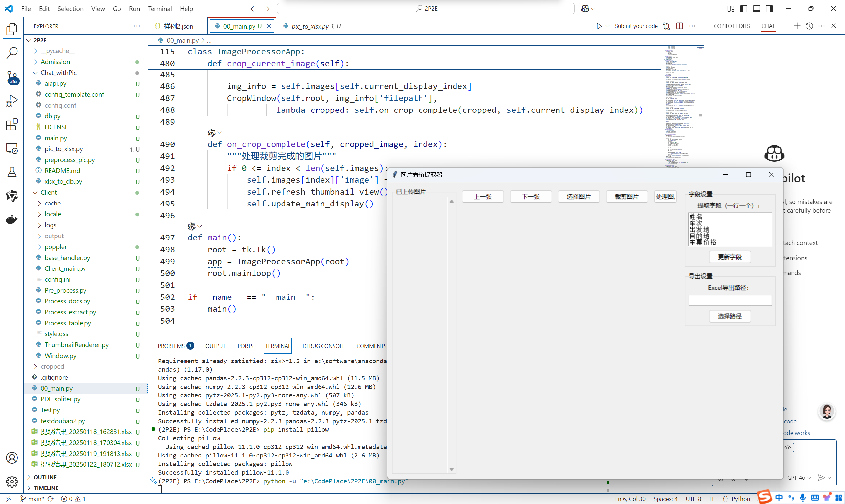Toggle the bottom Panel layout button
The image size is (845, 504).
[756, 9]
